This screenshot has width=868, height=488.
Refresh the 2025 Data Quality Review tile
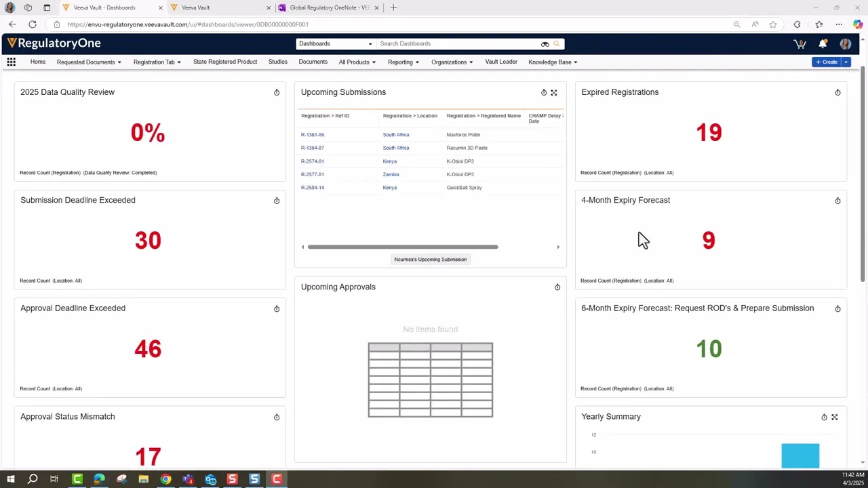click(277, 92)
